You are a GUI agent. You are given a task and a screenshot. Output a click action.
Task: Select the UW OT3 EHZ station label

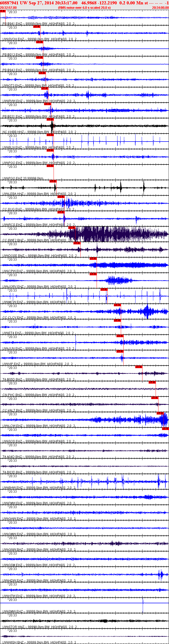pos(38,86)
